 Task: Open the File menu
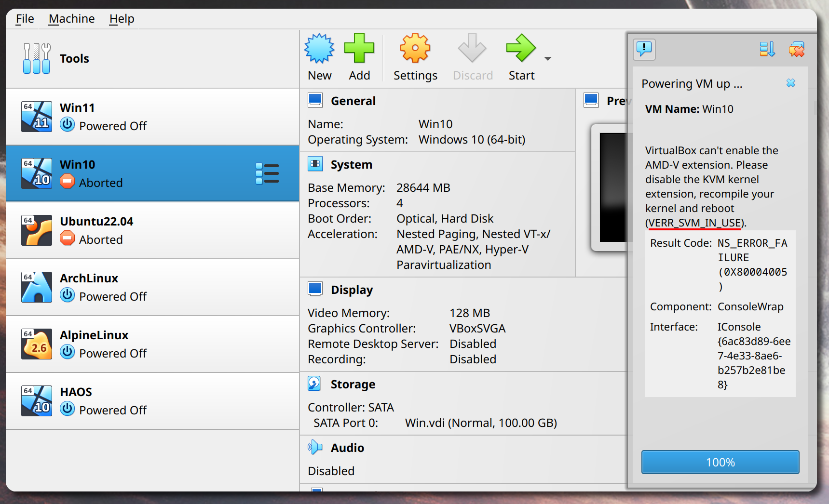pyautogui.click(x=25, y=19)
